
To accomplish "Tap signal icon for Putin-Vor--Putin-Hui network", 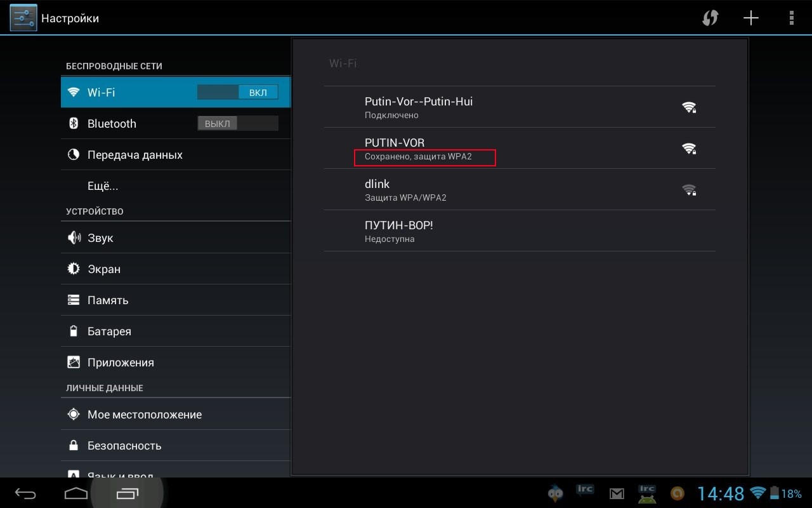I will (689, 107).
